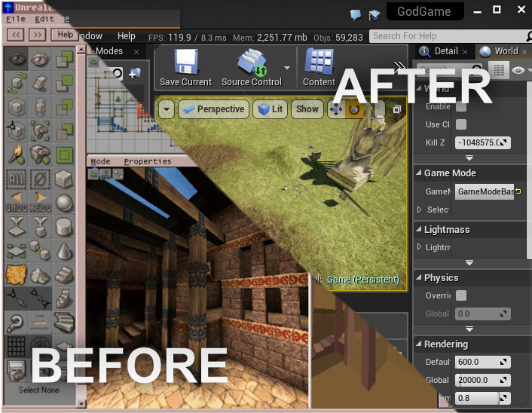Screen dimensions: 532x413
Task: Open the graduation cap tutorials icon
Action: pos(375,14)
